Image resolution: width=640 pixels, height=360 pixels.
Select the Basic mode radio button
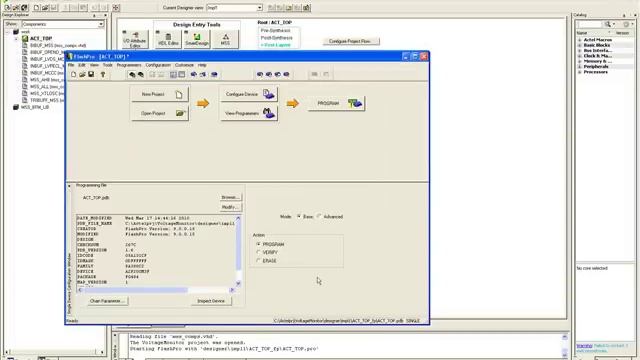(299, 216)
